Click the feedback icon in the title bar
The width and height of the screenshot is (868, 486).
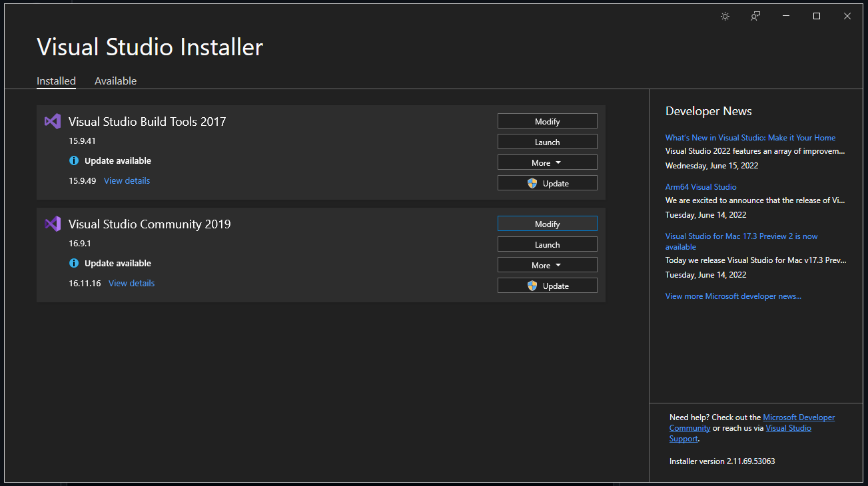(x=755, y=16)
